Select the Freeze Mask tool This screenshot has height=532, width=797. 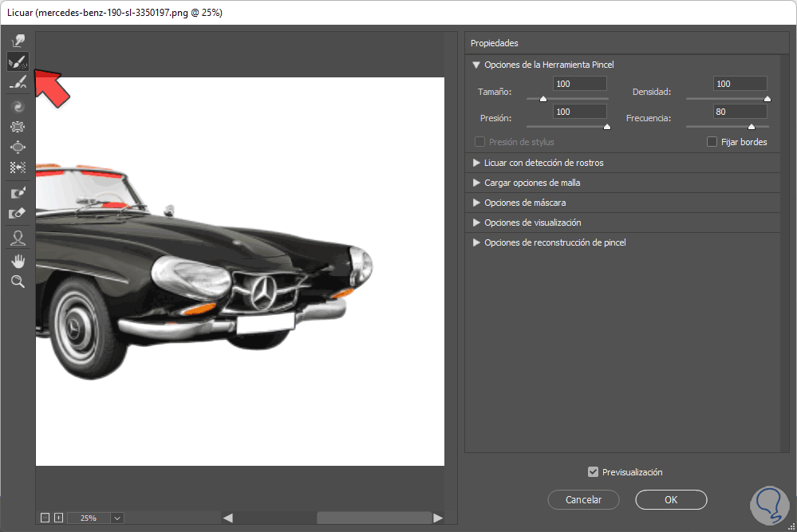pos(18,193)
